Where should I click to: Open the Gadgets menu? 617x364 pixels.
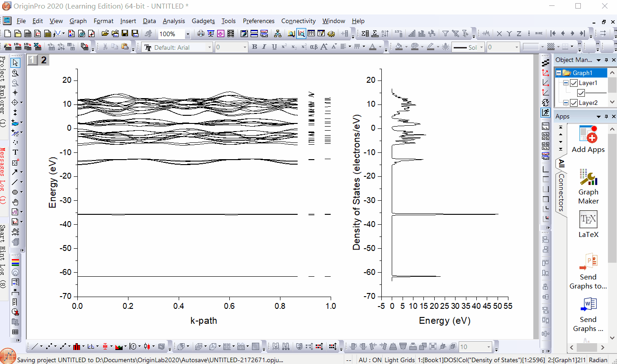(203, 21)
